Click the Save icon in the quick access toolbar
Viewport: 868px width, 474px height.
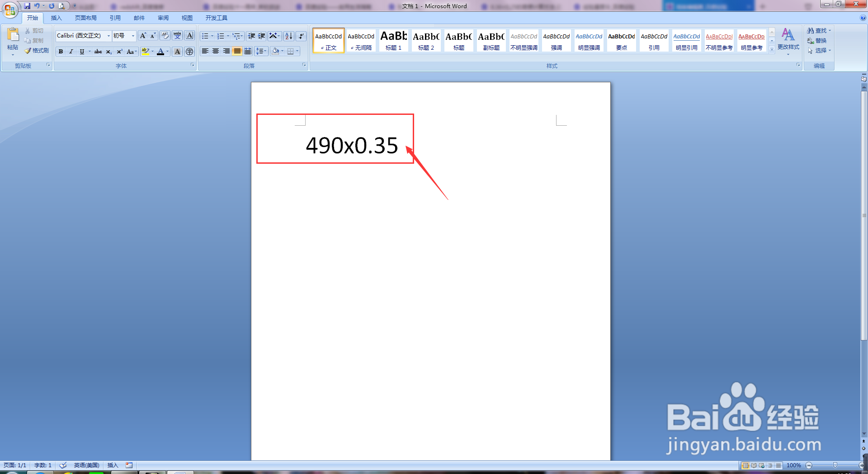pos(27,6)
